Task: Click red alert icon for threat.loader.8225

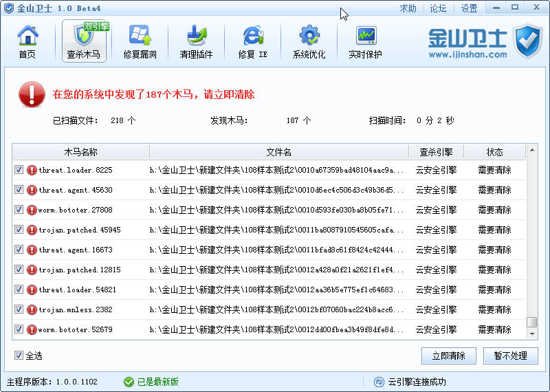Action: coord(32,170)
